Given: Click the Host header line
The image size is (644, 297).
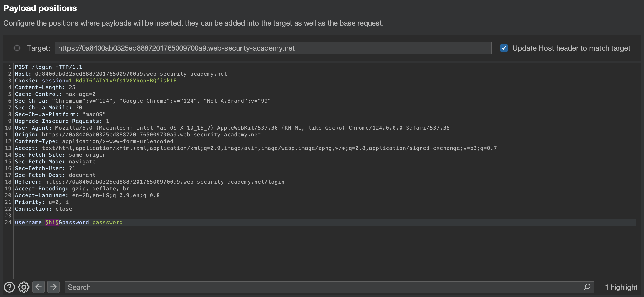Looking at the screenshot, I should 121,74.
